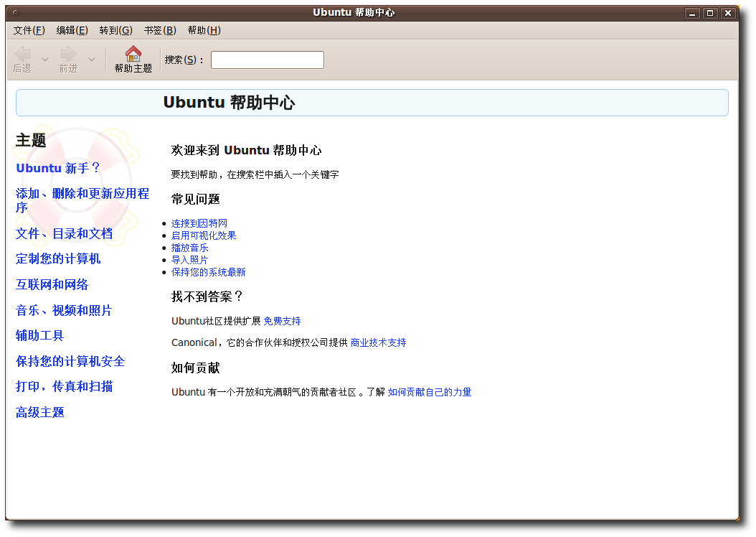Open the 打印，传真和扫描 topic
The image size is (756, 537).
click(x=64, y=386)
